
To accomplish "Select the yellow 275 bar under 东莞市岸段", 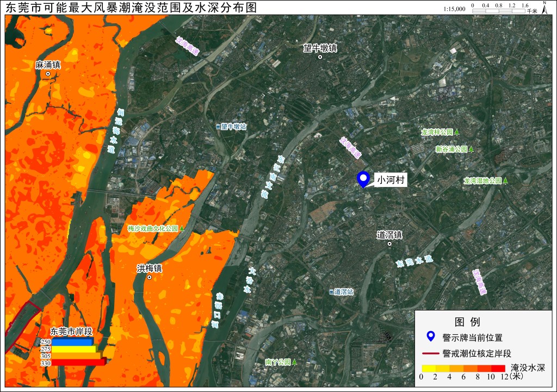I will 75,349.
